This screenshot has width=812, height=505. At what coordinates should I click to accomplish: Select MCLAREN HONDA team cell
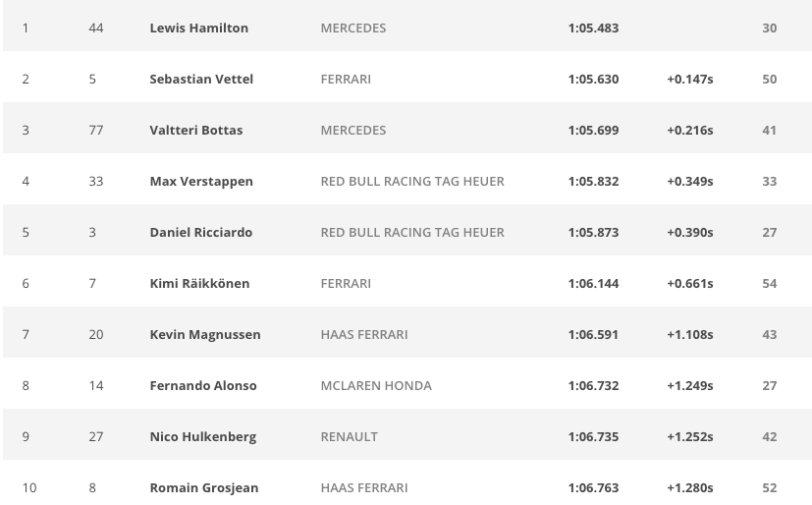376,386
